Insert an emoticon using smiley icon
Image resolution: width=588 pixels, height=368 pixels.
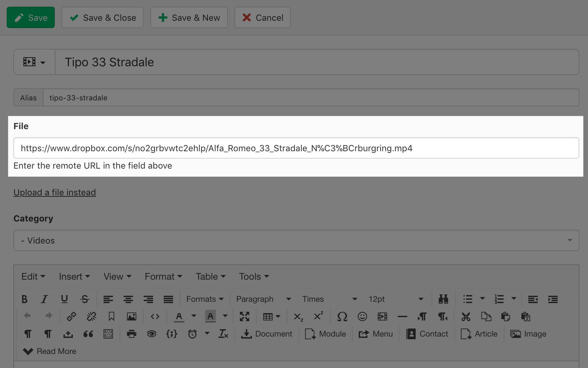point(362,316)
